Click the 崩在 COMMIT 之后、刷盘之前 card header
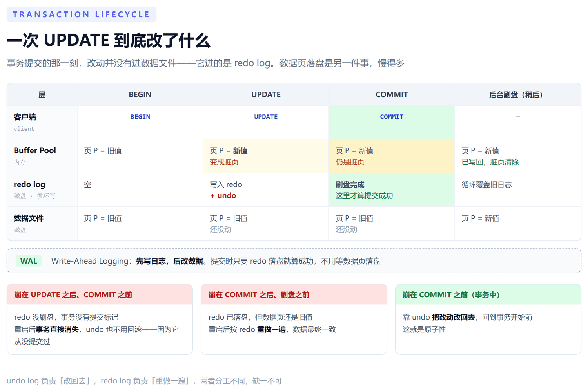Screen dimensions: 588x392 (294, 294)
